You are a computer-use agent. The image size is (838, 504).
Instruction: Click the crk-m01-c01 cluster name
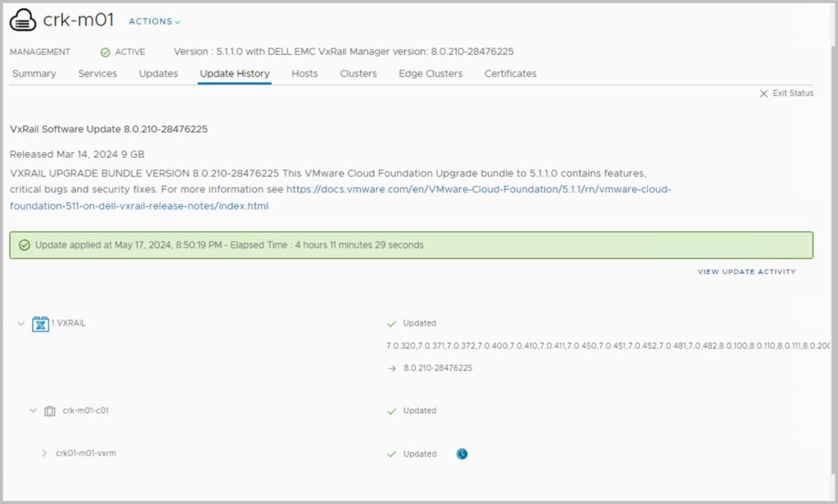(x=85, y=411)
